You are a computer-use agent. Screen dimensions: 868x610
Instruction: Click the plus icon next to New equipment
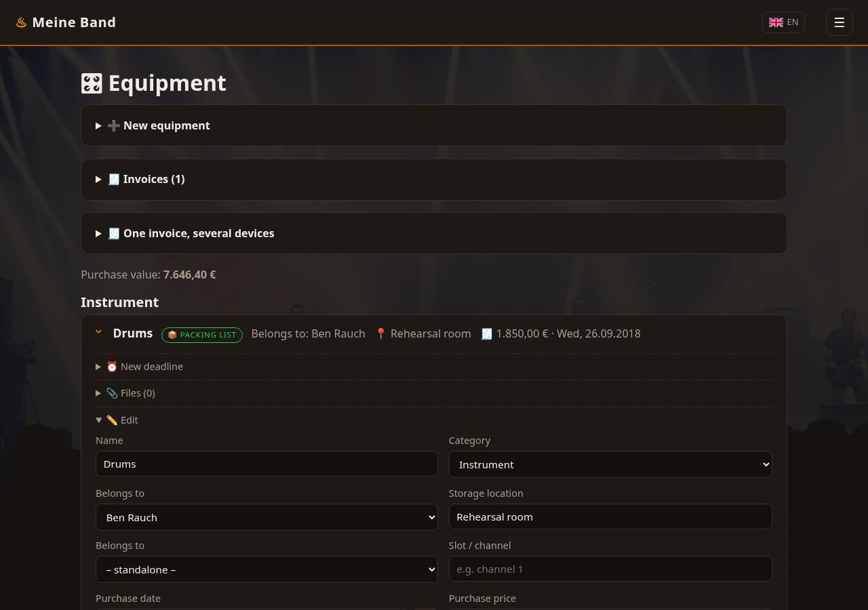[113, 125]
